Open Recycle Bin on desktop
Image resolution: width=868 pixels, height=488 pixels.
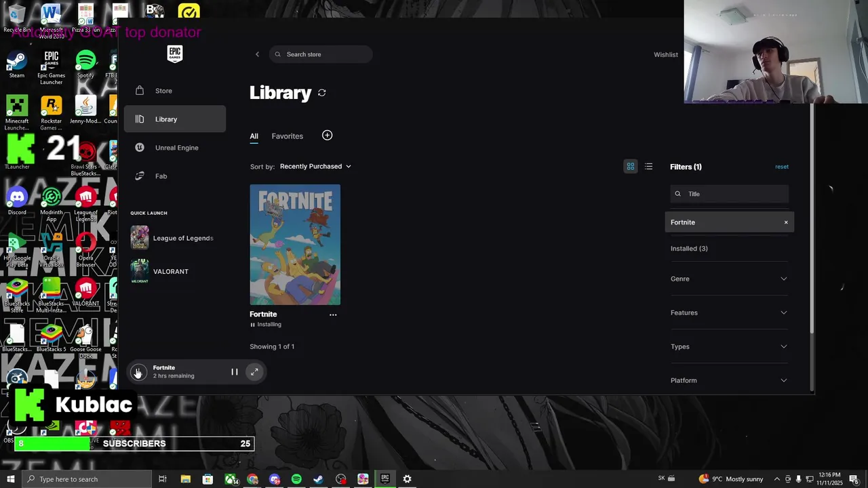[x=17, y=18]
